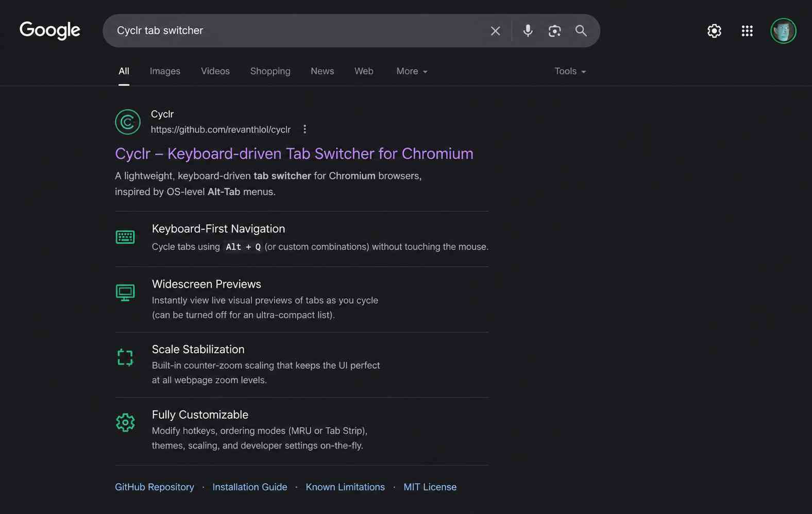Switch to the Videos tab
Screen dimensions: 812x514
pos(215,71)
